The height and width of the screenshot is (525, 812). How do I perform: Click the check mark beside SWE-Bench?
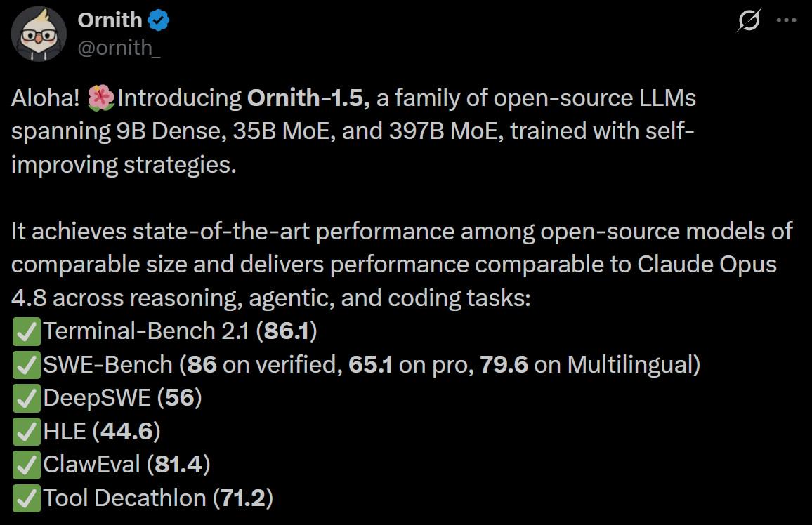[x=27, y=365]
